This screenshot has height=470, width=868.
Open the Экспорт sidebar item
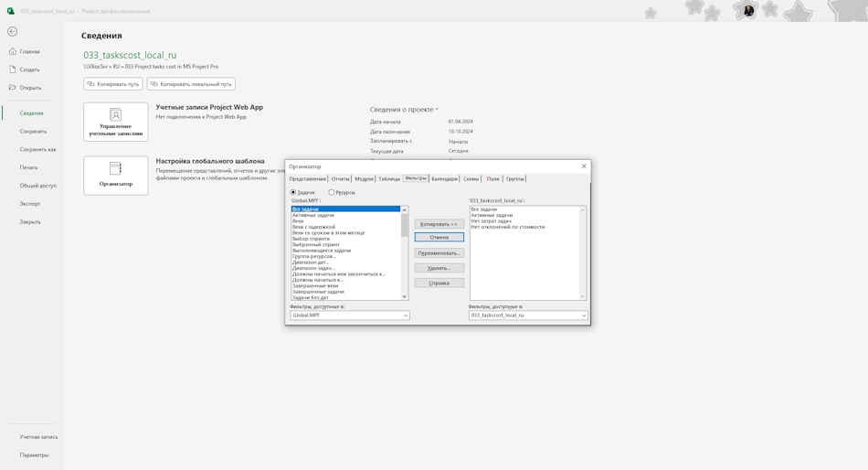click(30, 203)
